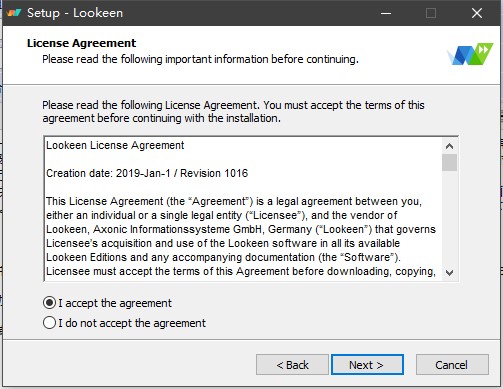Click the Lookeen icon in title bar

click(14, 13)
